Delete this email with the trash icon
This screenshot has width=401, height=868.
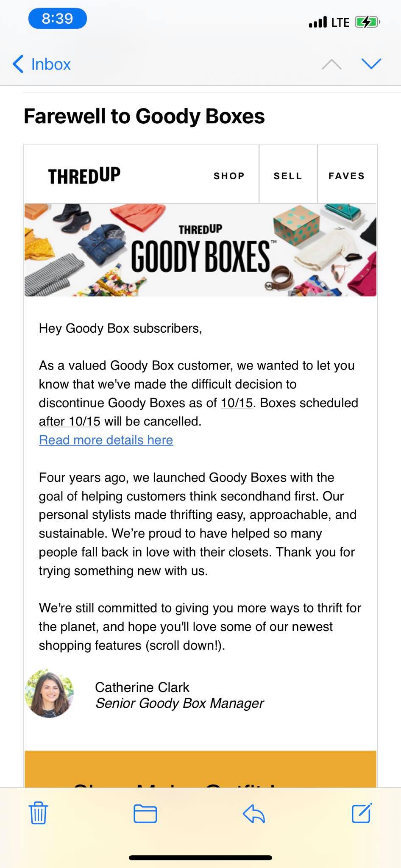click(38, 813)
